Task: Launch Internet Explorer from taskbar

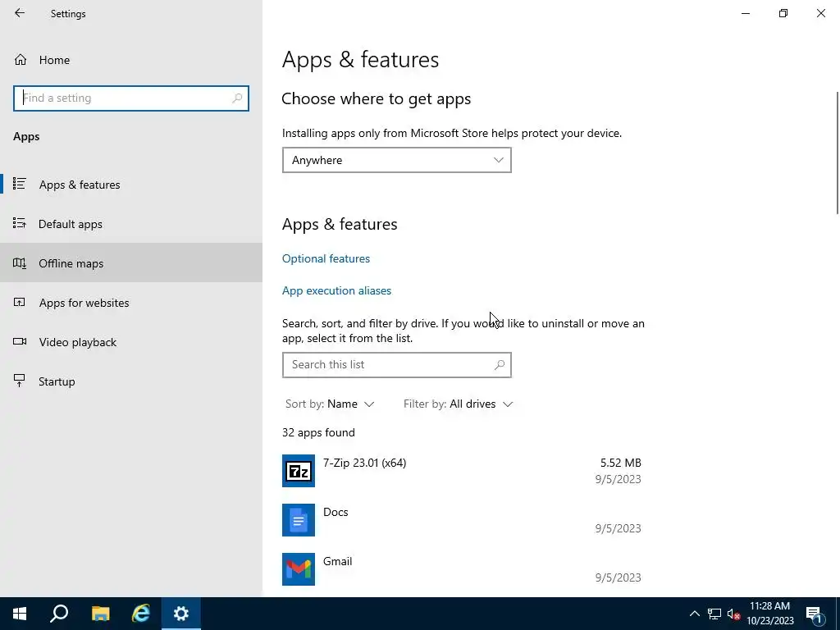Action: pyautogui.click(x=140, y=614)
